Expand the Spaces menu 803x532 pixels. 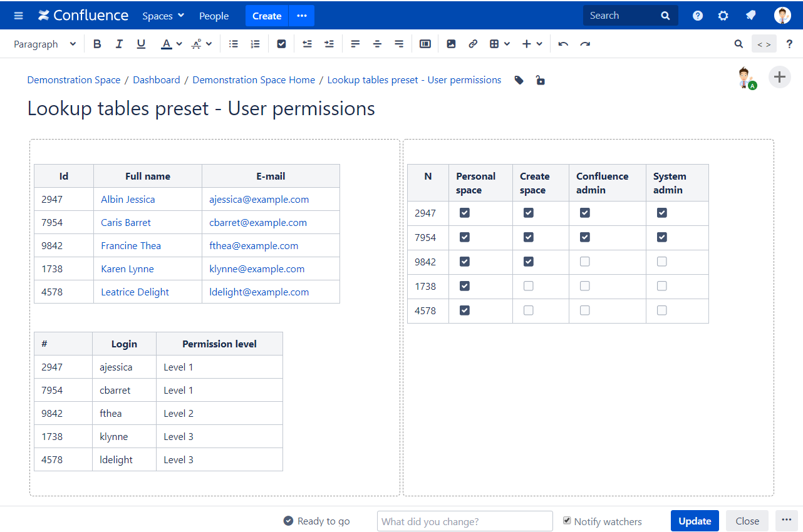[x=163, y=16]
